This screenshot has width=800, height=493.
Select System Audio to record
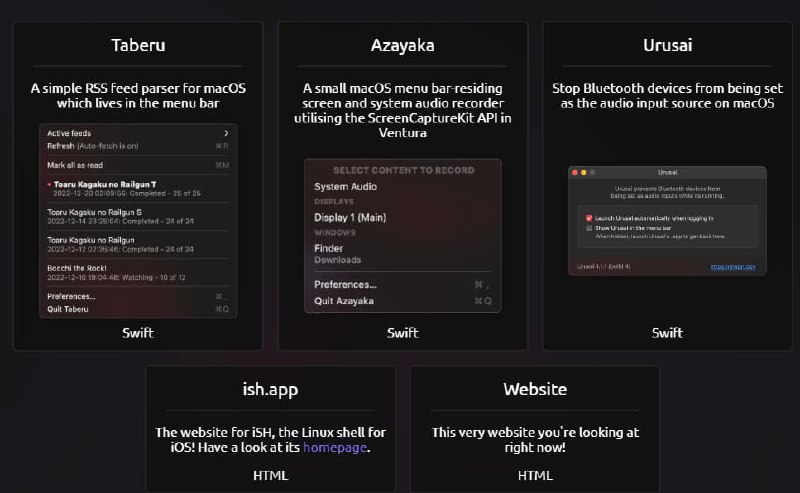point(345,187)
